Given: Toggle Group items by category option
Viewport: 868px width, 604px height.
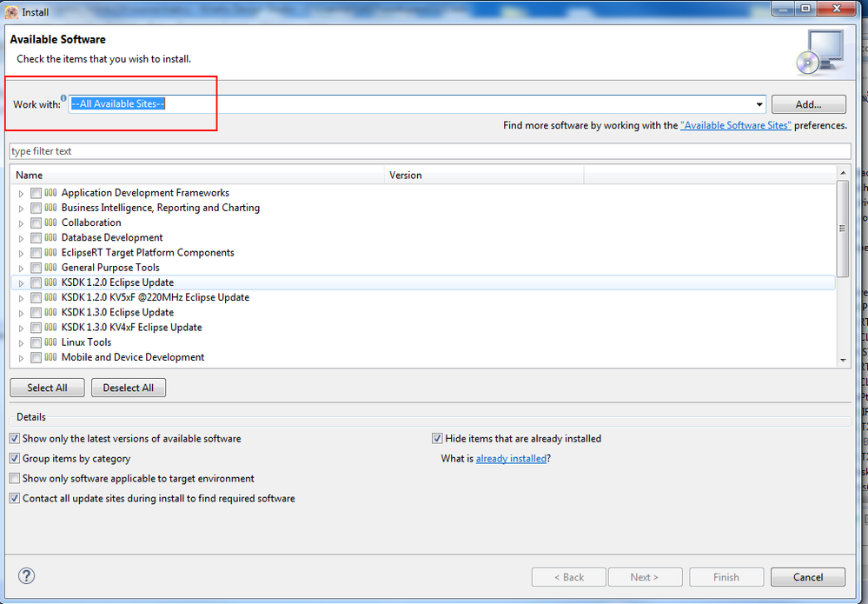Looking at the screenshot, I should click(15, 458).
